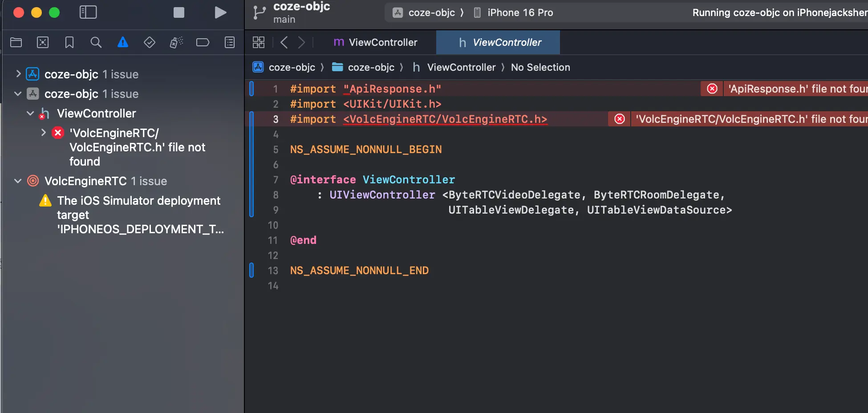Viewport: 868px width, 413px height.
Task: Collapse the VolcEngineRTC issue group
Action: 18,181
